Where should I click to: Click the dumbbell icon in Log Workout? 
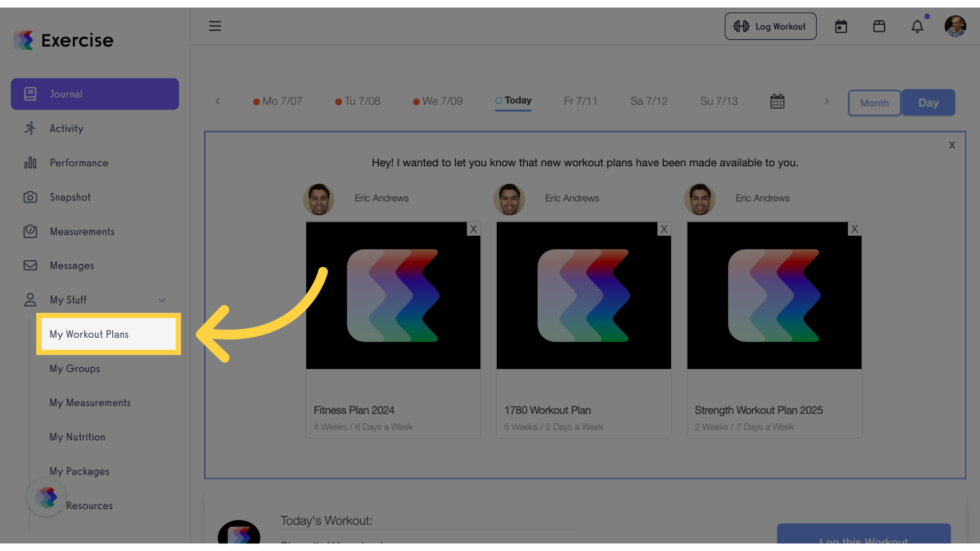click(x=741, y=26)
